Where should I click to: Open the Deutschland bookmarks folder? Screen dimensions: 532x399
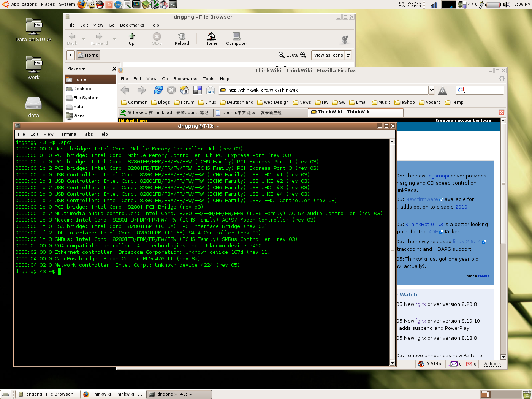[x=237, y=102]
